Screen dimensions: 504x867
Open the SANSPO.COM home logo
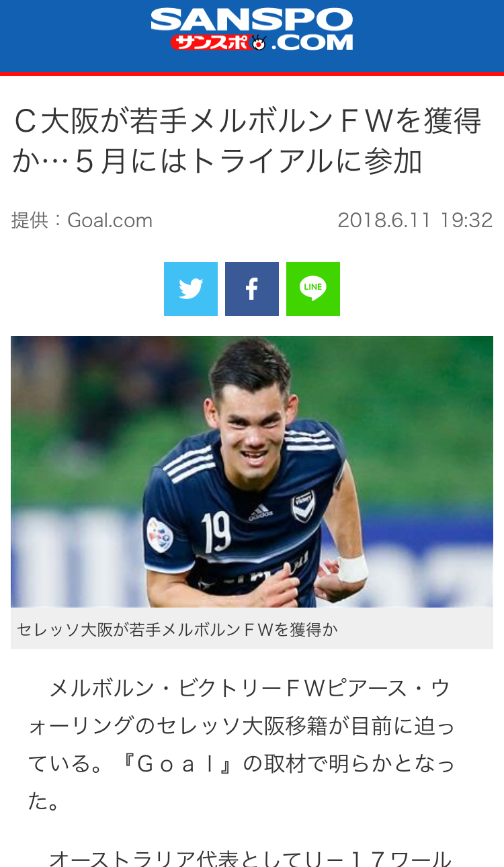252,30
